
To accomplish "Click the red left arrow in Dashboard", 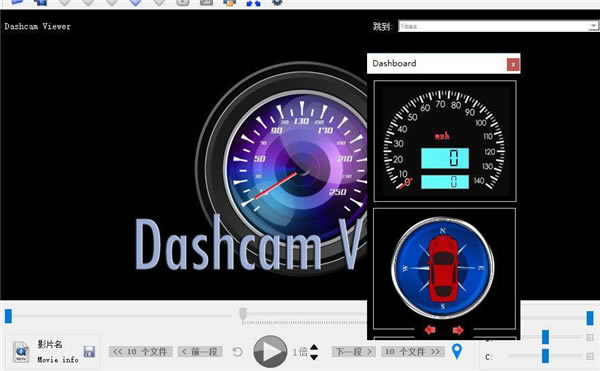I will 430,330.
